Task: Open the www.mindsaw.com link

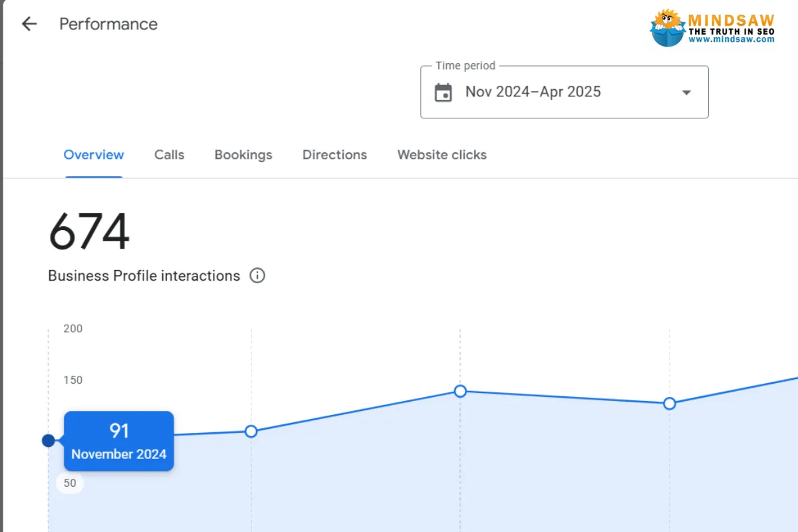Action: coord(731,39)
